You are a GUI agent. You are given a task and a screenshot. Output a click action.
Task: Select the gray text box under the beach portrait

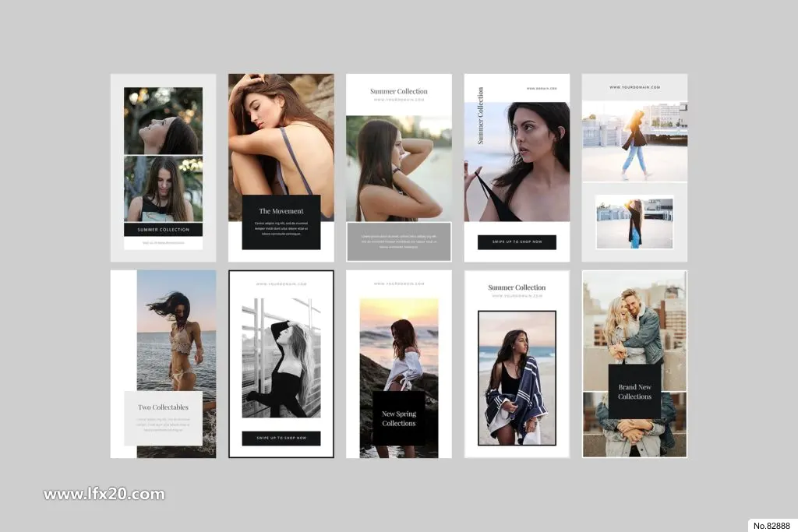[x=399, y=241]
